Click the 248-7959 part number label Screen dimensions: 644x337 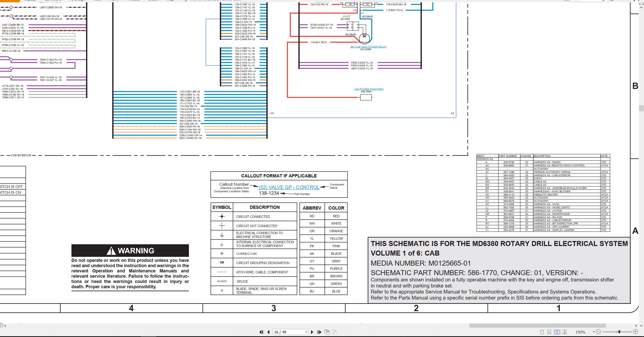click(366, 91)
